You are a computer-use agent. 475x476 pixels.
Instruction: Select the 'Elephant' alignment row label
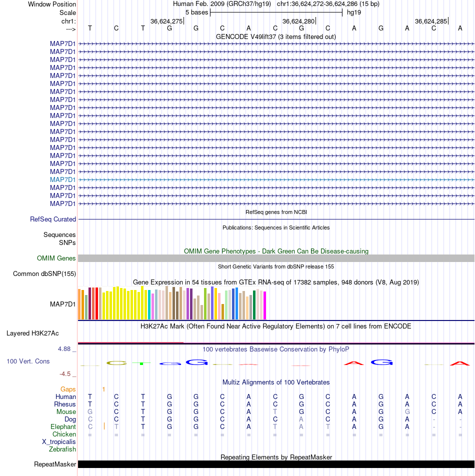coord(63,426)
